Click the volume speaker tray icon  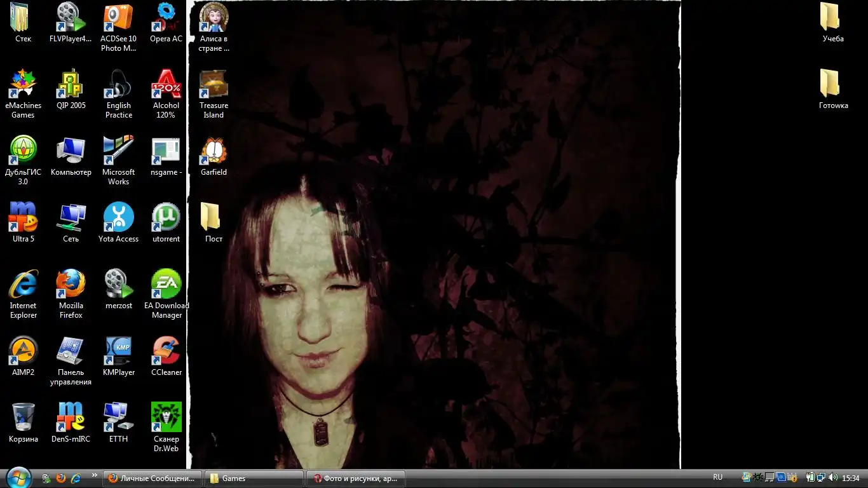832,478
